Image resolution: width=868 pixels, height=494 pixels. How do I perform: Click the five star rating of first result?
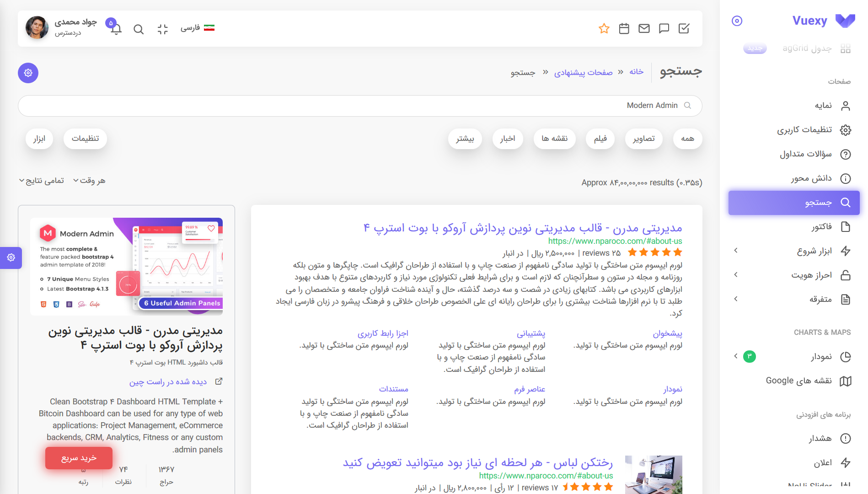pyautogui.click(x=655, y=252)
